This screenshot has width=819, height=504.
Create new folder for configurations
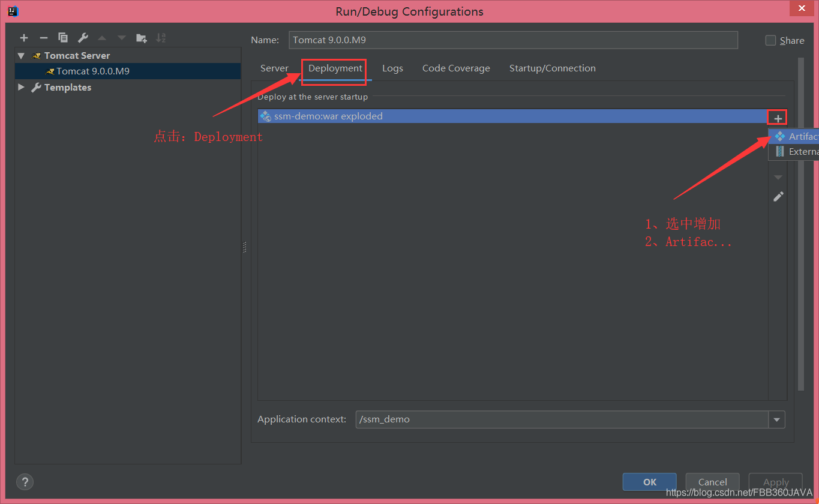coord(142,38)
